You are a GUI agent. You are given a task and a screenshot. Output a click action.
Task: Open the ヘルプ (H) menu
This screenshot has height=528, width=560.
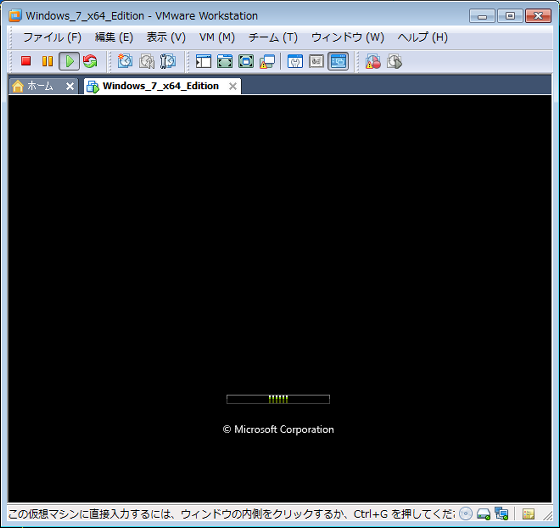(422, 37)
